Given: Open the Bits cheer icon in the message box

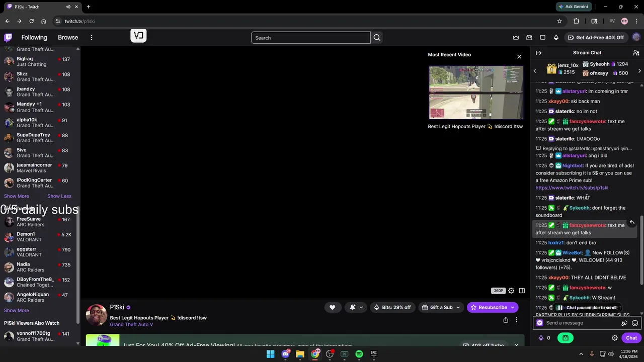Looking at the screenshot, I should tap(624, 323).
